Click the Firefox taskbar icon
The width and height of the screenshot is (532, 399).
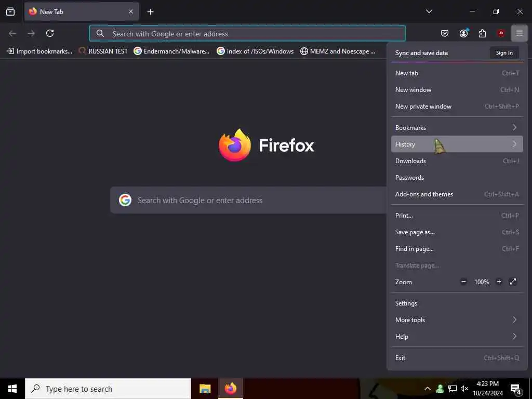coord(231,389)
